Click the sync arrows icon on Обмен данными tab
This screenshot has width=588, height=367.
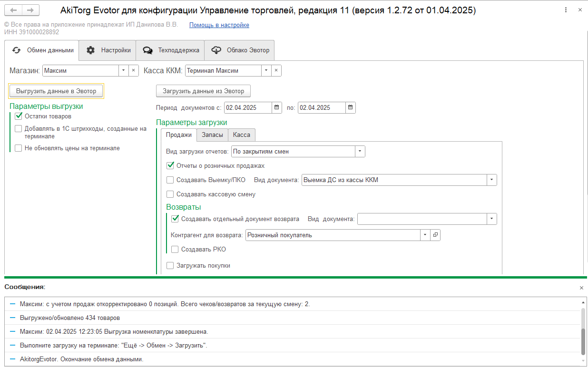point(17,50)
